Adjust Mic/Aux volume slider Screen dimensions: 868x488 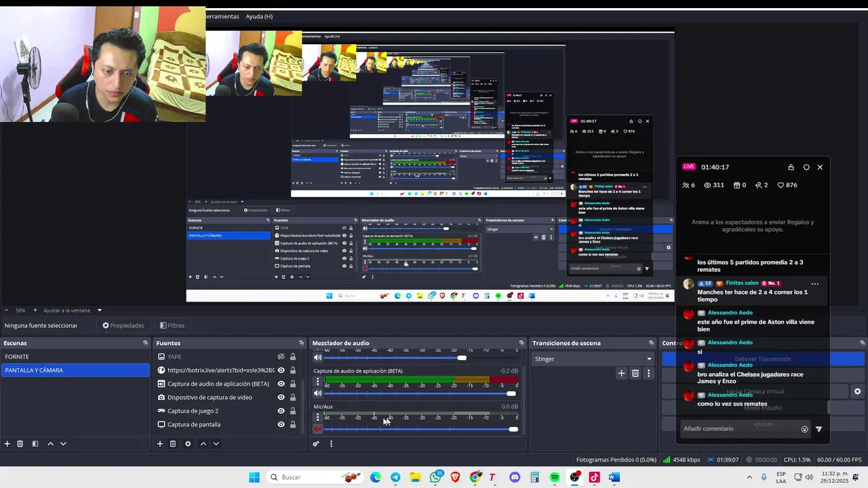pyautogui.click(x=513, y=429)
